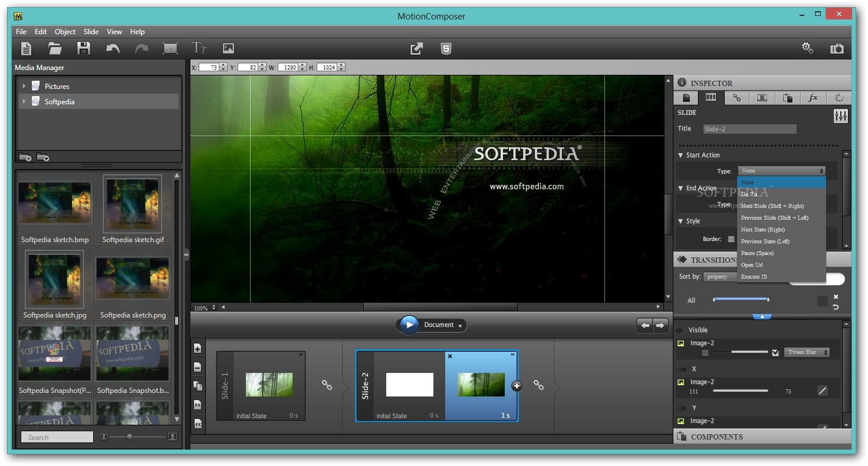This screenshot has width=868, height=466.
Task: Toggle the Border checkbox under Style
Action: click(x=731, y=239)
